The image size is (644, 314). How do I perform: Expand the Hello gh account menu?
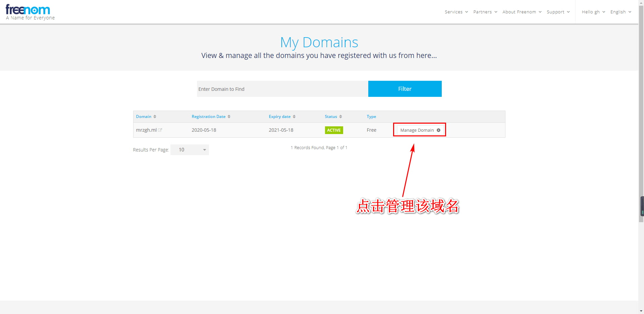coord(593,12)
